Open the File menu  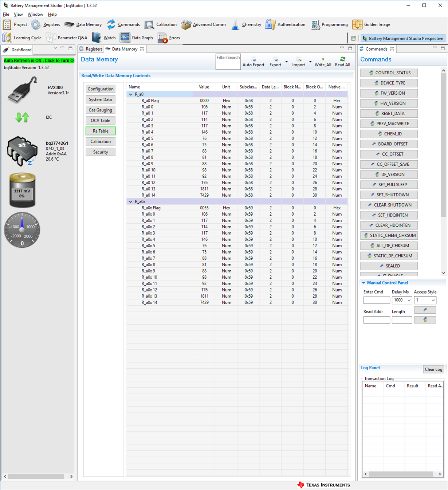click(x=6, y=14)
